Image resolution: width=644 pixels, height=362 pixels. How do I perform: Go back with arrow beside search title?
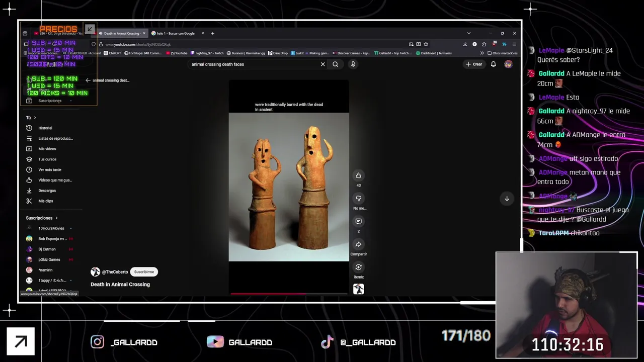(88, 80)
